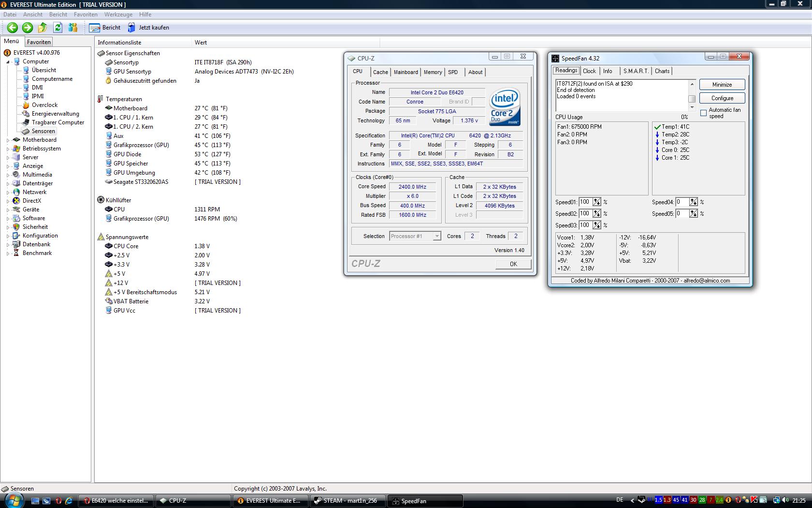This screenshot has width=812, height=508.
Task: Open the Ansicht menu
Action: coord(33,15)
